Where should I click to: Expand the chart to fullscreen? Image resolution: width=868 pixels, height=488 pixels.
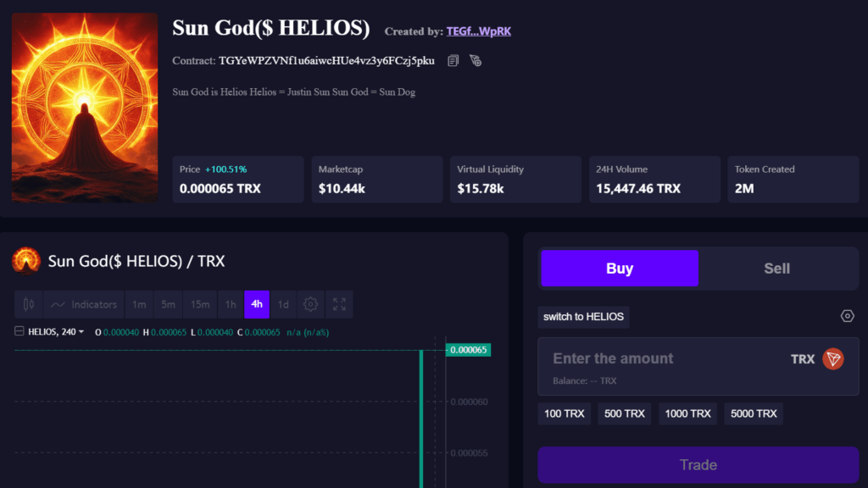tap(339, 304)
